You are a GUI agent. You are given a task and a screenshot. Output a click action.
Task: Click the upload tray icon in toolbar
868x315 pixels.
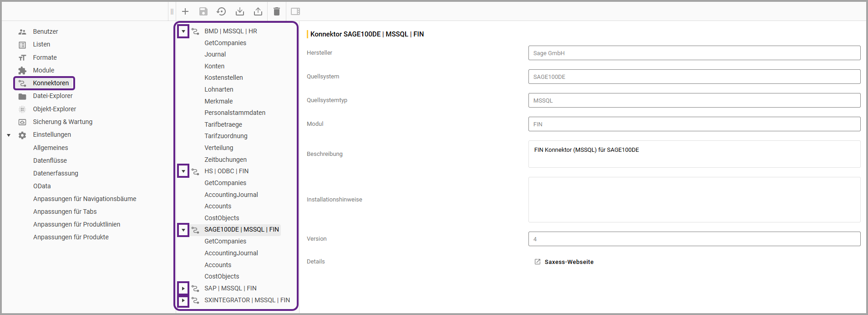(x=258, y=11)
